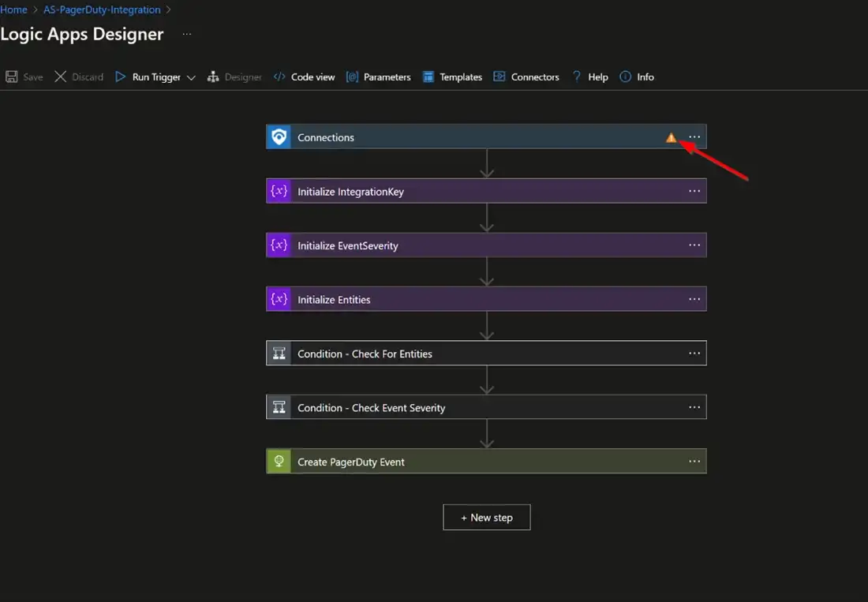Open the AS-PagerDuty-Integration breadcrumb link
The width and height of the screenshot is (868, 602).
click(x=102, y=9)
